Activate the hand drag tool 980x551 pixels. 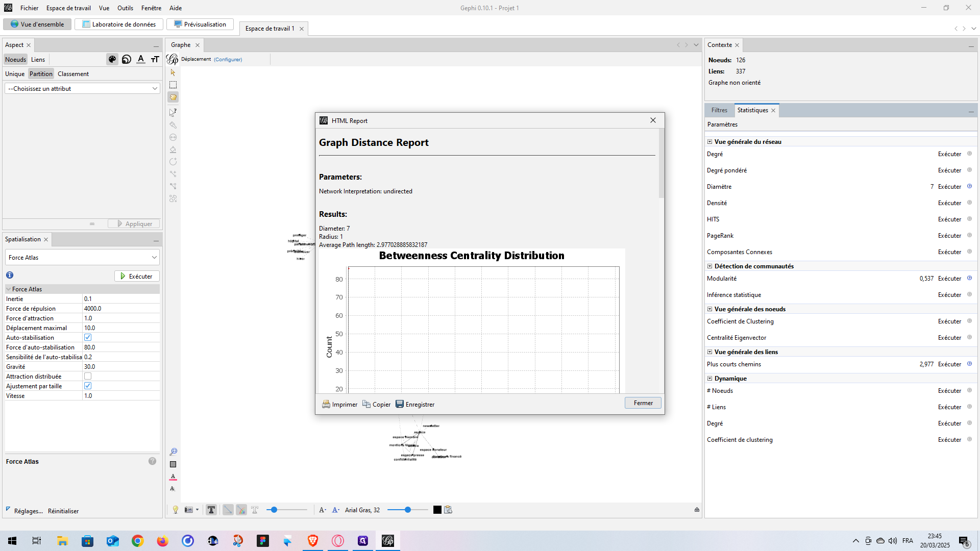click(x=173, y=97)
